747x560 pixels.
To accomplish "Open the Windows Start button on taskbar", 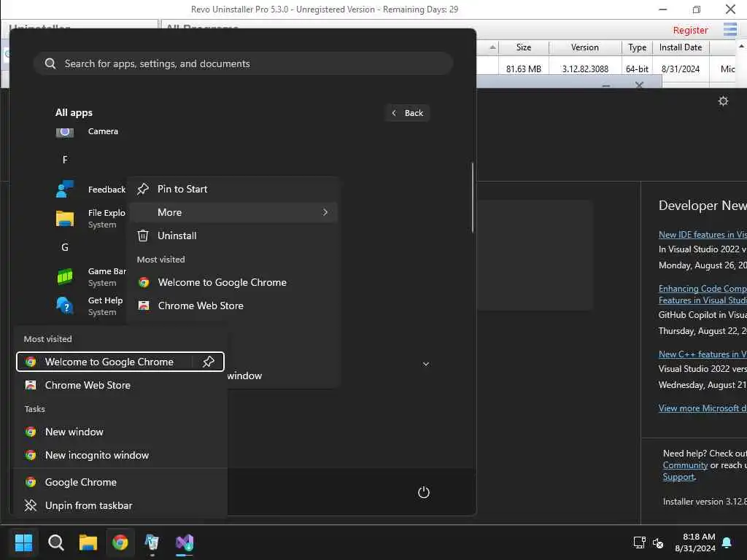I will click(23, 542).
